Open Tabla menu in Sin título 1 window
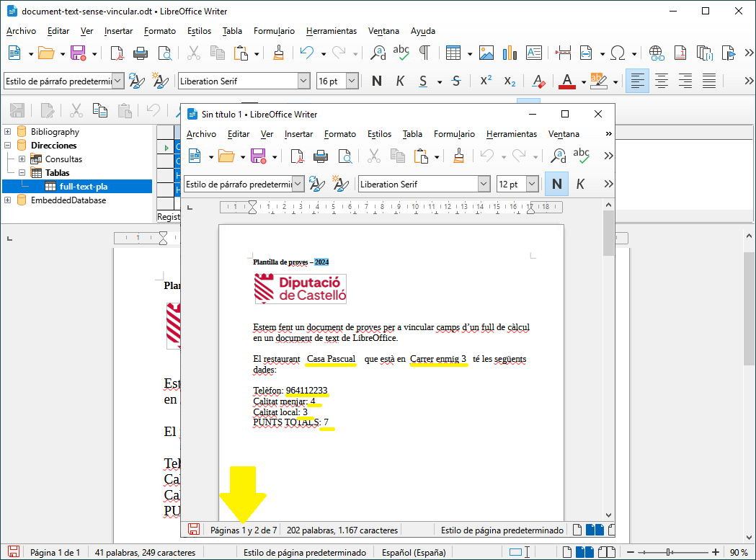 [x=412, y=134]
